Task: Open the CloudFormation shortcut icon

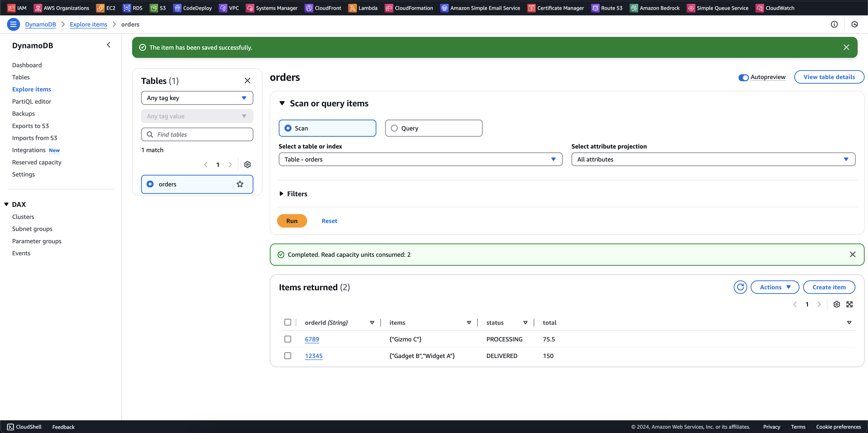Action: point(388,8)
